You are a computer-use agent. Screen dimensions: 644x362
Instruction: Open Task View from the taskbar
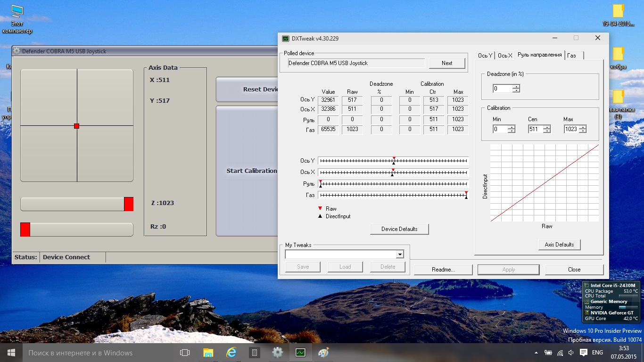pyautogui.click(x=185, y=353)
